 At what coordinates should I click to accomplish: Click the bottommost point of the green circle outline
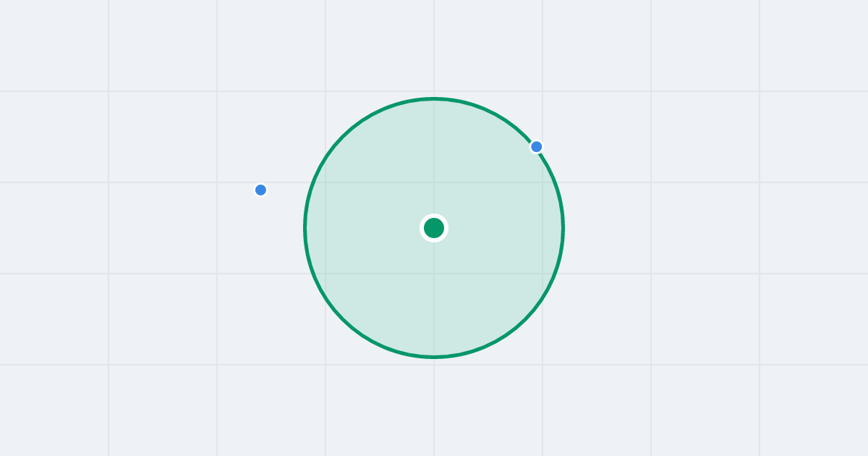tap(434, 357)
